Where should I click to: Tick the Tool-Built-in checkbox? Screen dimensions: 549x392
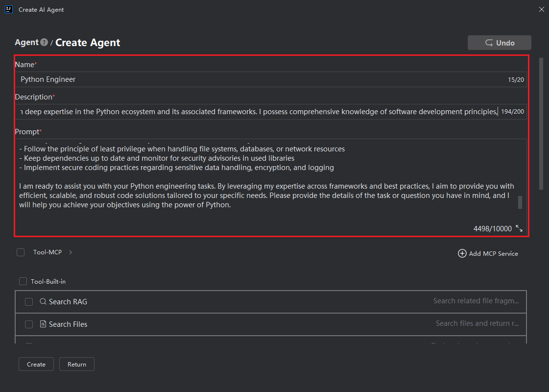[x=23, y=281]
